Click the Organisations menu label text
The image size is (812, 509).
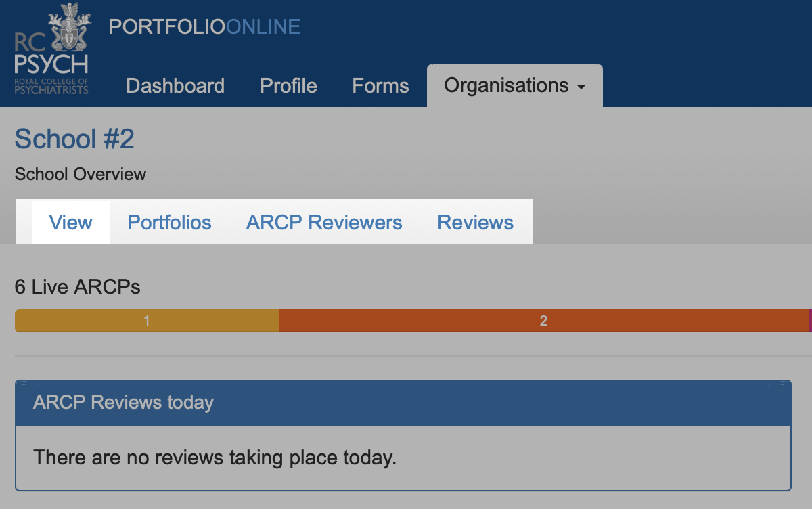coord(506,86)
